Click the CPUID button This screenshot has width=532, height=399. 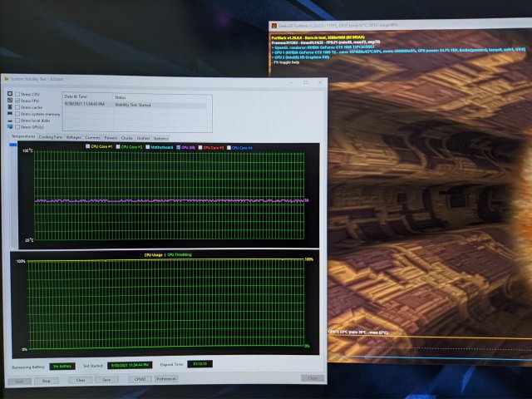click(x=139, y=379)
